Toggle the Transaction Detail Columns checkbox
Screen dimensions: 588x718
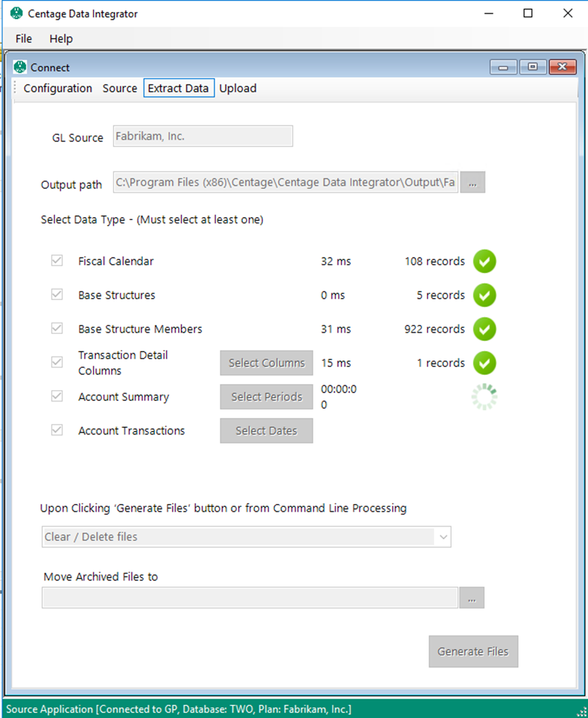pos(57,362)
